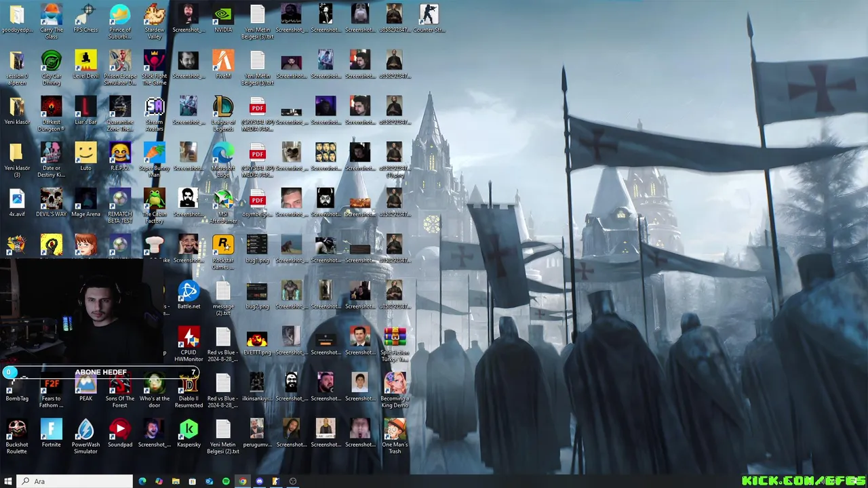Select the Date or Destiny icon
The image size is (868, 488).
pos(52,159)
